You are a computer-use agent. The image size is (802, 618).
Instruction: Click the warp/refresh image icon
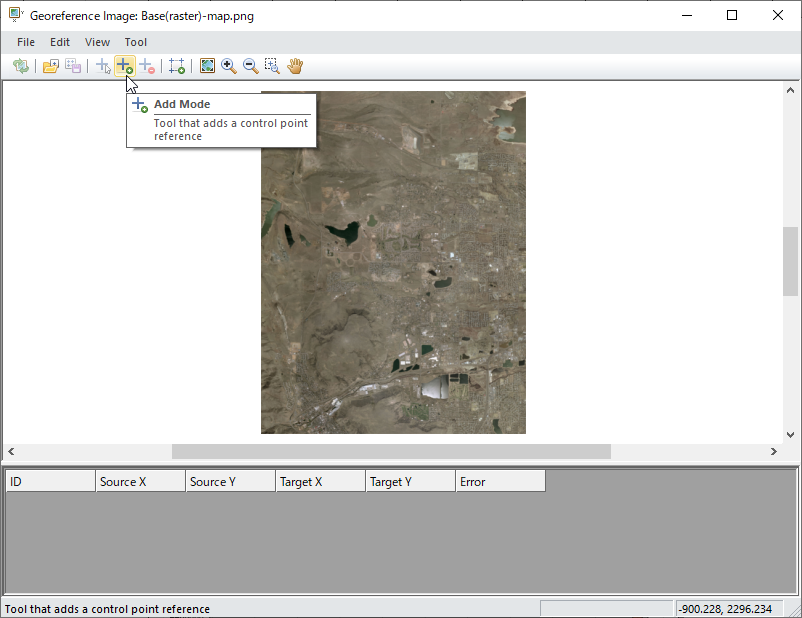coord(21,66)
